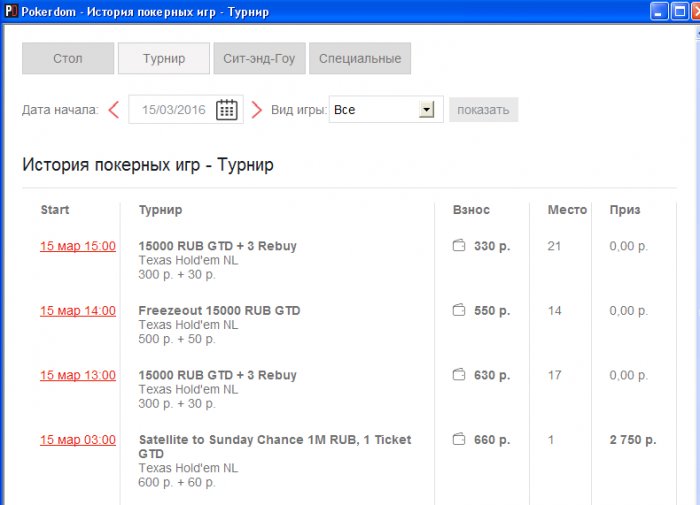
Task: Switch to the Турнир tab
Action: 164,58
